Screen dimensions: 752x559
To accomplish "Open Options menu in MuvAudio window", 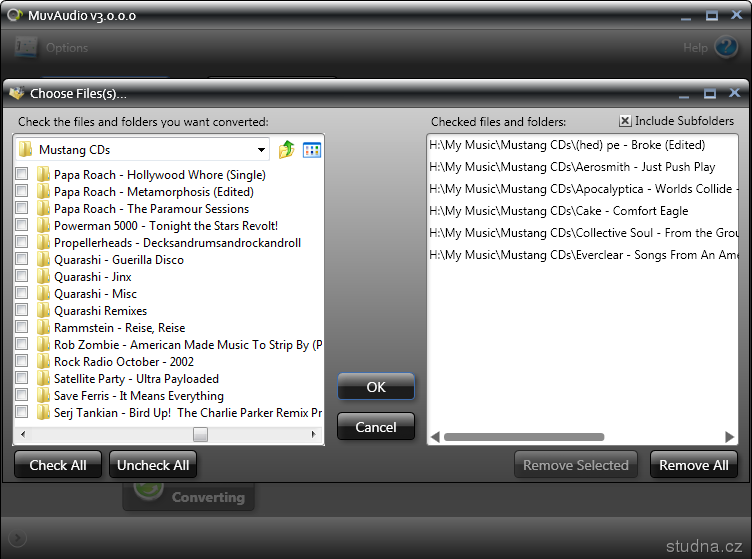I will 67,48.
